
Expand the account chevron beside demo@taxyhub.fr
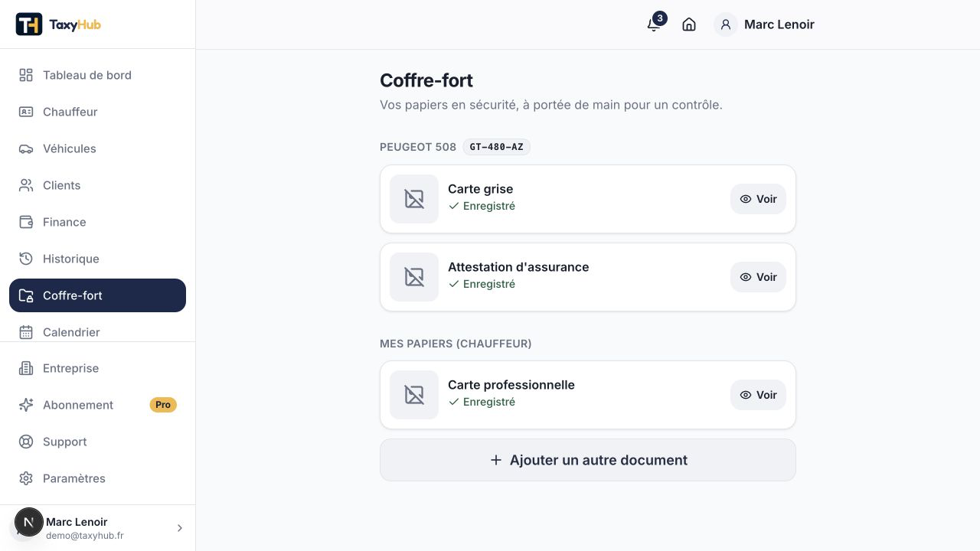[x=180, y=528]
